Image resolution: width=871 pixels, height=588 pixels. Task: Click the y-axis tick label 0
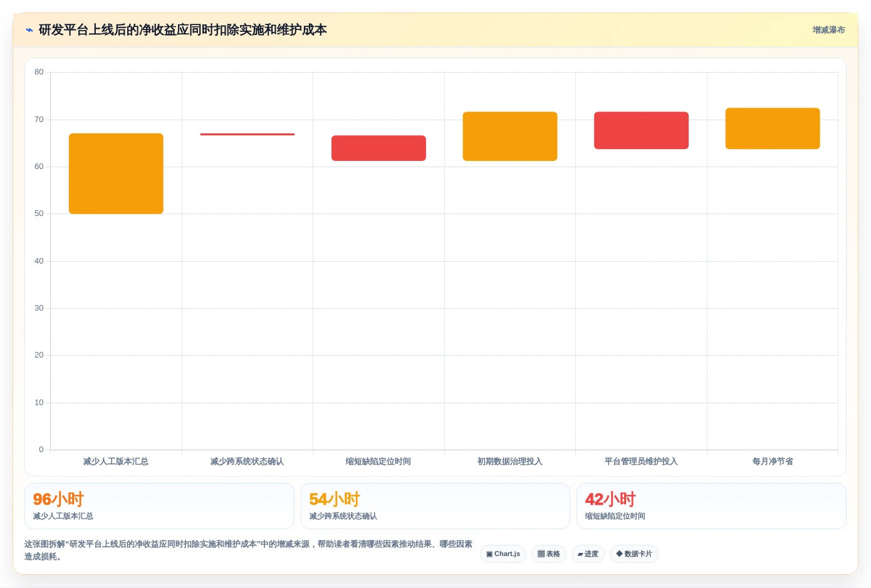tap(41, 450)
